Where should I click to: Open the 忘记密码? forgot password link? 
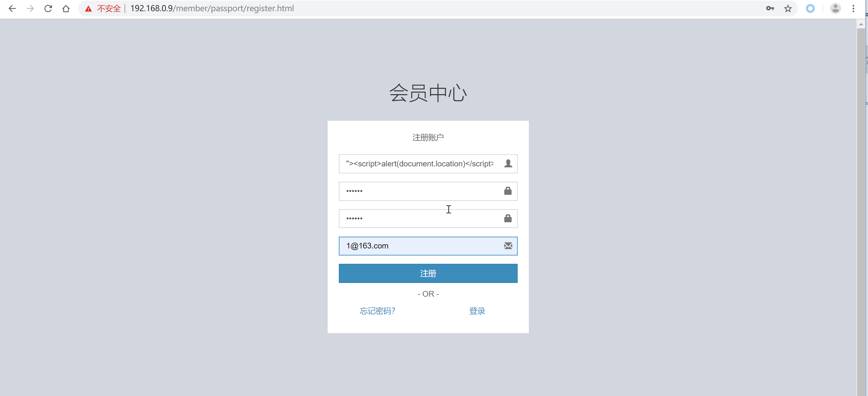[377, 311]
